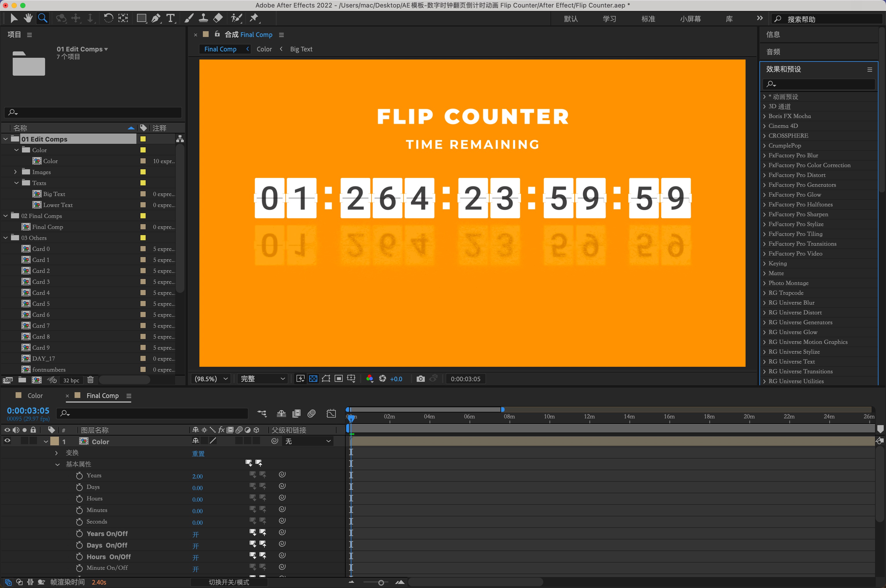Toggle the transparency grid button
This screenshot has height=588, width=886.
pos(313,379)
